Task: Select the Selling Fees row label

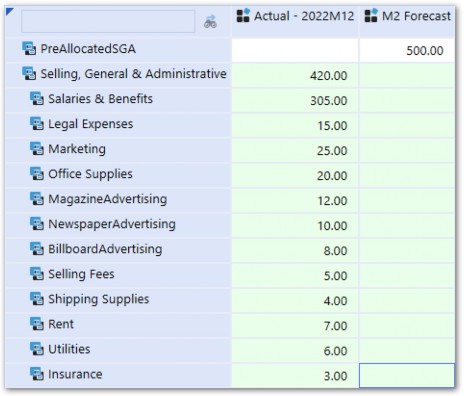Action: tap(81, 274)
